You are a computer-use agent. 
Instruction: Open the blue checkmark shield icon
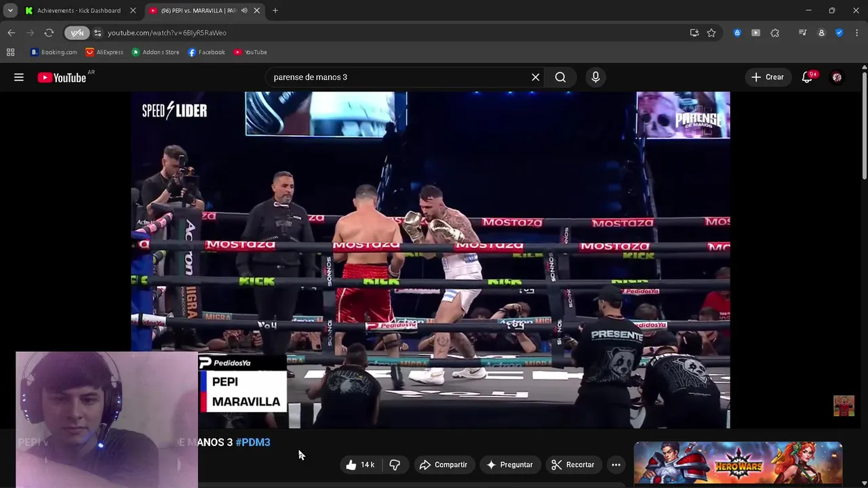[x=840, y=33]
